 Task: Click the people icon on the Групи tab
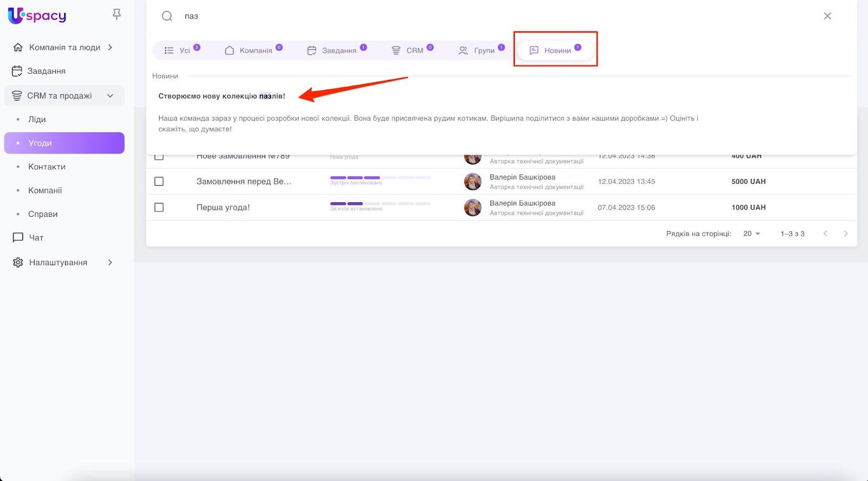463,50
